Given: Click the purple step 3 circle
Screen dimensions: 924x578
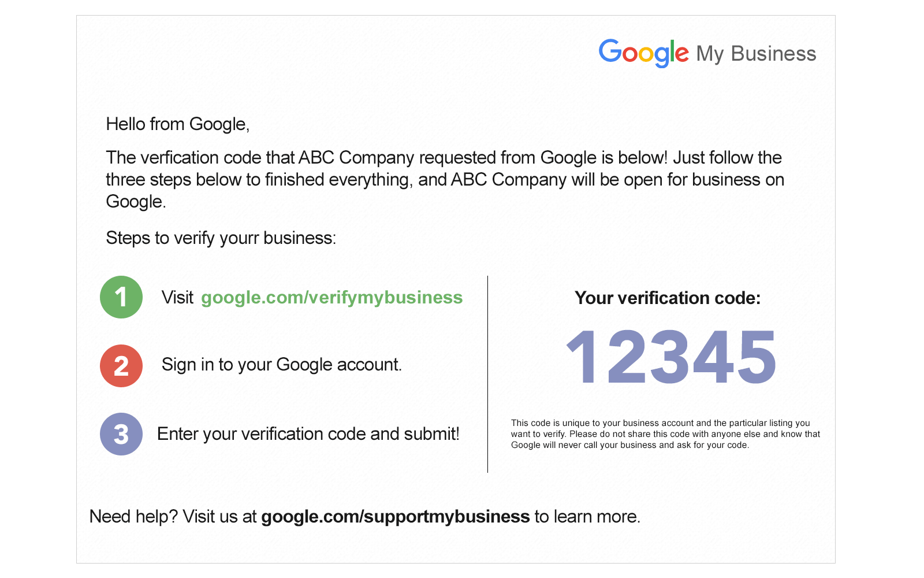Looking at the screenshot, I should pos(121,434).
